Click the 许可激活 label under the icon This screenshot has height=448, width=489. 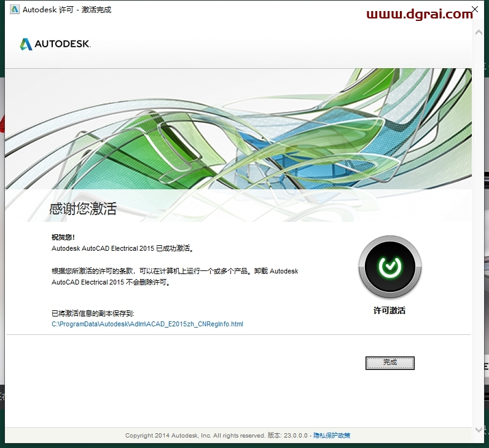389,310
